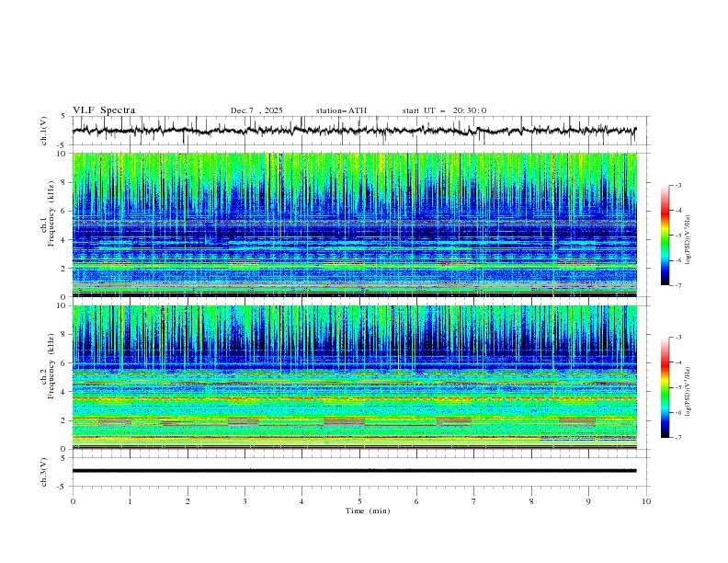The width and height of the screenshot is (728, 563).
Task: Click the "-3" label on upper color bar
Action: pos(677,185)
